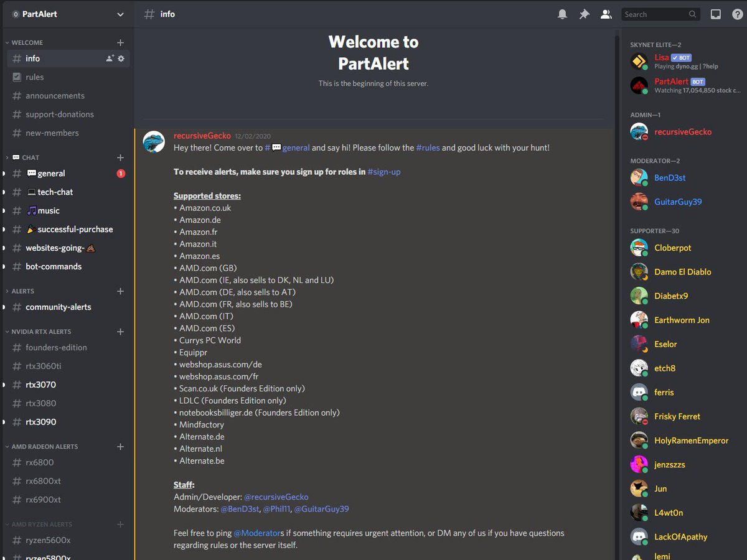The width and height of the screenshot is (747, 560).
Task: Open the ryzen5600x channel
Action: (x=68, y=541)
